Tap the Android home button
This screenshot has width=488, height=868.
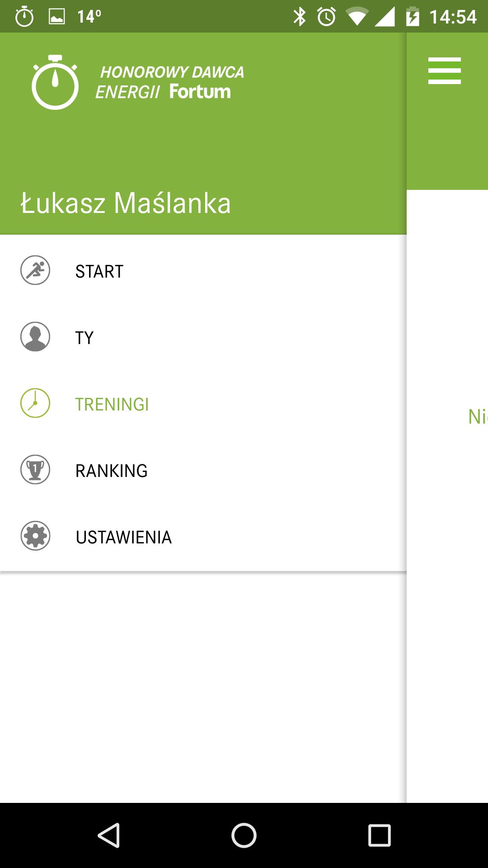244,835
